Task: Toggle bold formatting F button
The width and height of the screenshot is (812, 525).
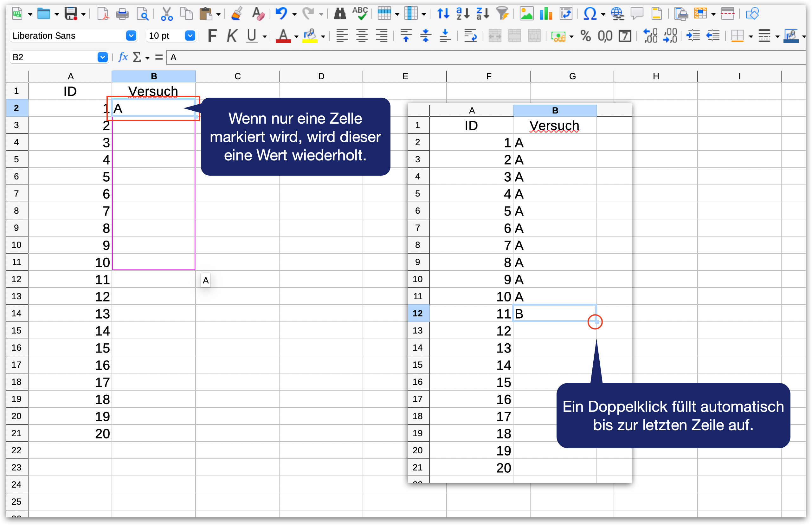Action: click(212, 36)
